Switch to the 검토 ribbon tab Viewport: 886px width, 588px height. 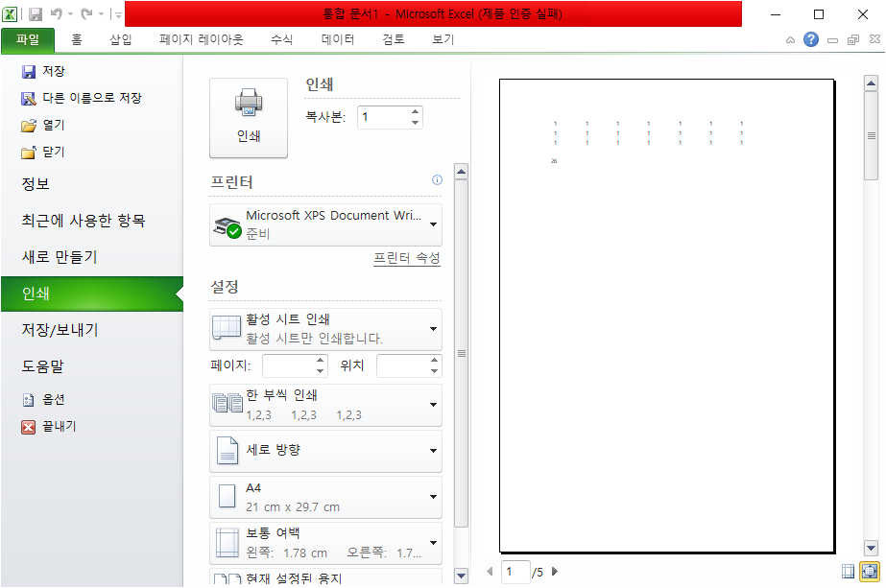pyautogui.click(x=394, y=39)
